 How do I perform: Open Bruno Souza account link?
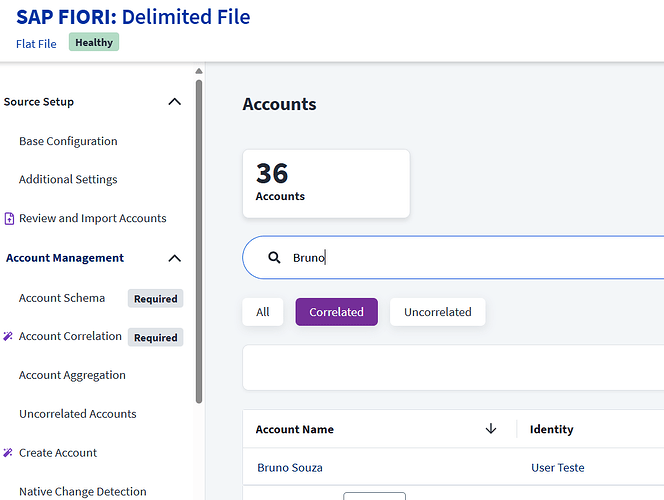[290, 468]
